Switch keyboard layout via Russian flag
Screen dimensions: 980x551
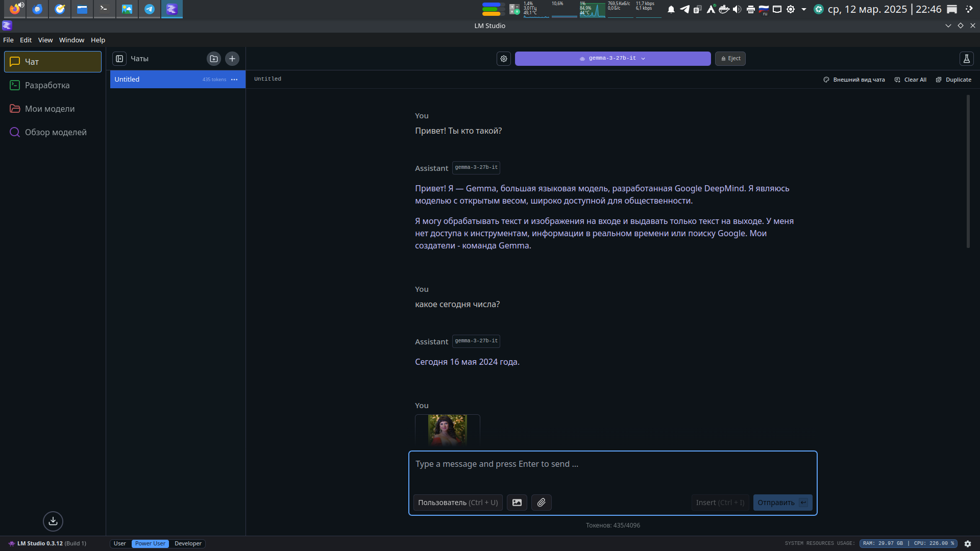[x=764, y=9]
